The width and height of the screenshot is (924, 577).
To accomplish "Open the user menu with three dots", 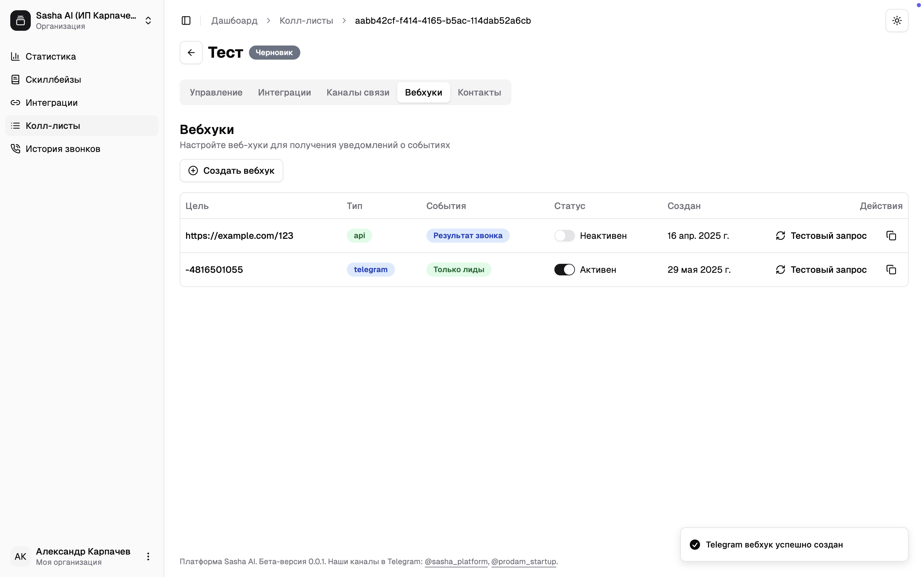I will [x=148, y=556].
